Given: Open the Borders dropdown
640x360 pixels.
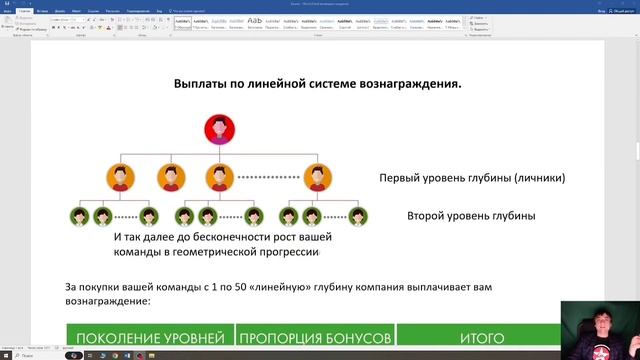Looking at the screenshot, I should click(165, 27).
